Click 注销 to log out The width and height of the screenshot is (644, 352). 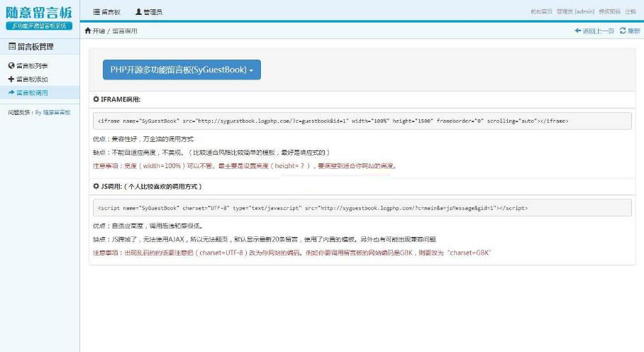point(631,11)
